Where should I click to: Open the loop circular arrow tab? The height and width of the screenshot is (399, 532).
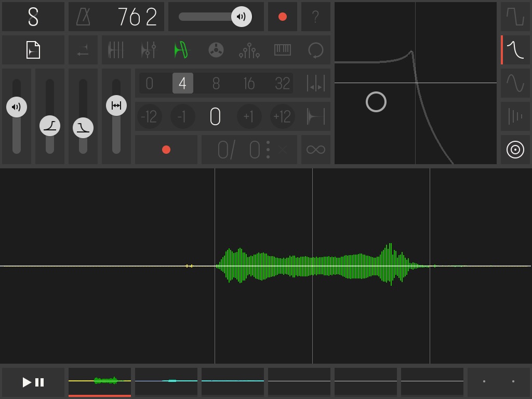[316, 50]
